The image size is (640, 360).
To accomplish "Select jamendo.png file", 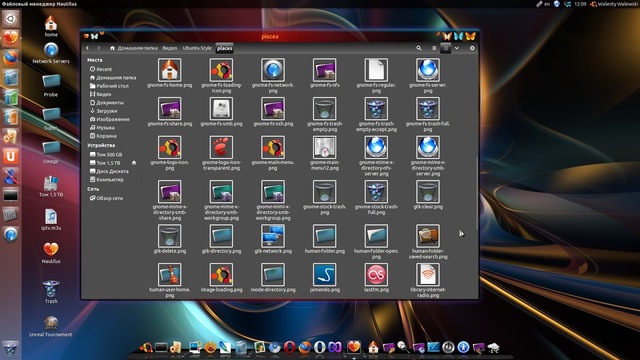I will [324, 275].
